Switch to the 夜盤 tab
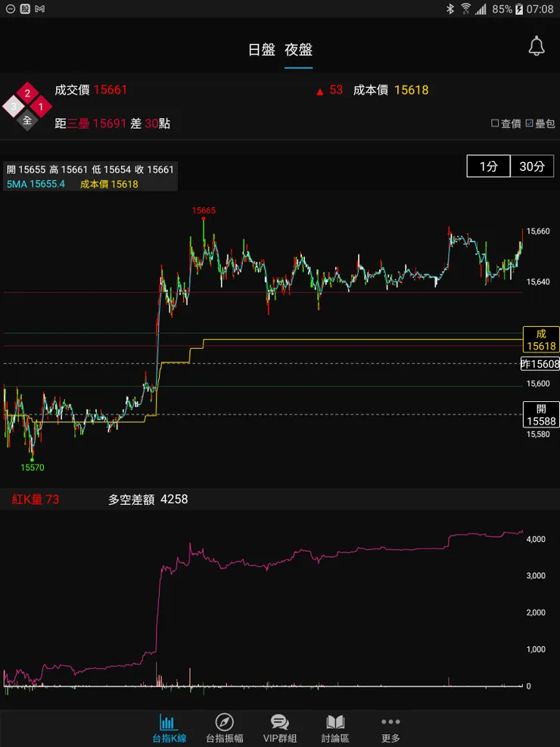Viewport: 560px width, 747px height. [299, 50]
